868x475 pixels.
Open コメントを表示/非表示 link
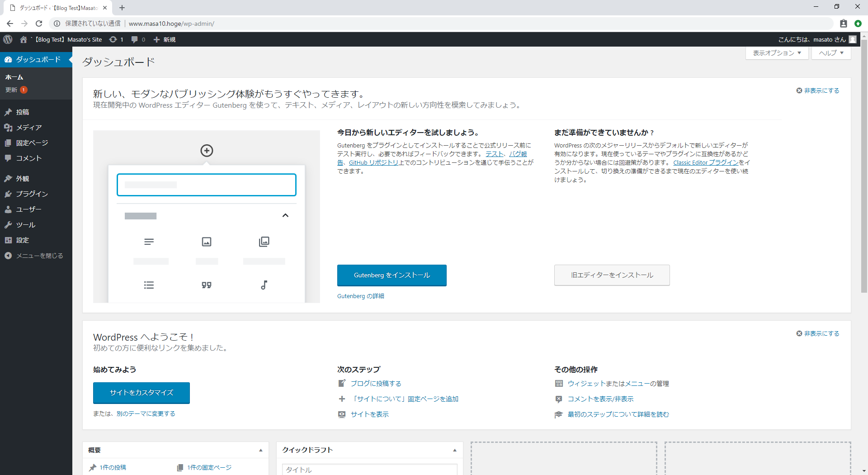coord(601,399)
